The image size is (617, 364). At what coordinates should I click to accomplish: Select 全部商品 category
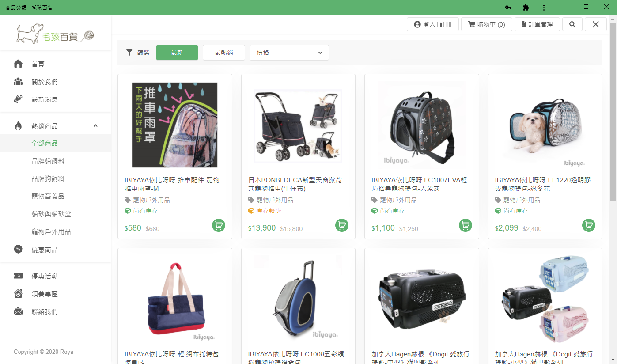[55, 143]
